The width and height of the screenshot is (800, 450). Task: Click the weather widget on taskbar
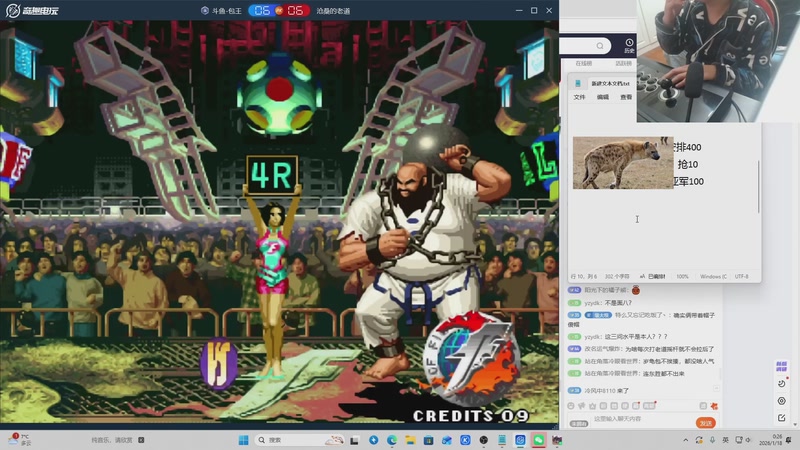coord(19,440)
